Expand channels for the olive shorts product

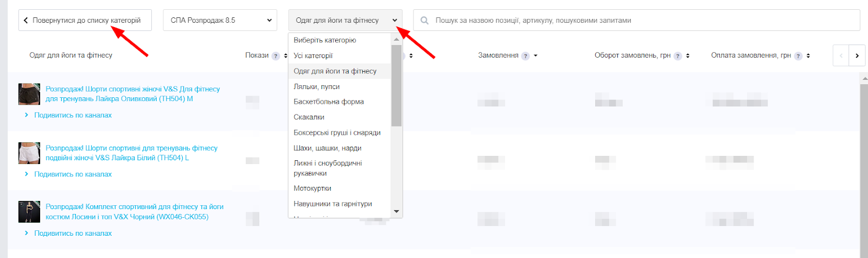click(x=73, y=115)
